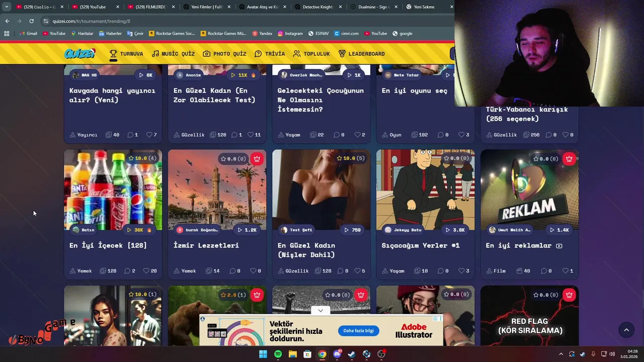
Task: Open the Quizei logo home link
Action: [x=79, y=53]
